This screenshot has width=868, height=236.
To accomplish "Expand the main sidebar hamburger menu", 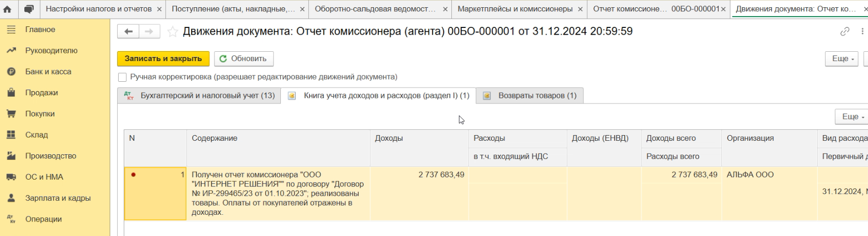I will pyautogui.click(x=11, y=30).
